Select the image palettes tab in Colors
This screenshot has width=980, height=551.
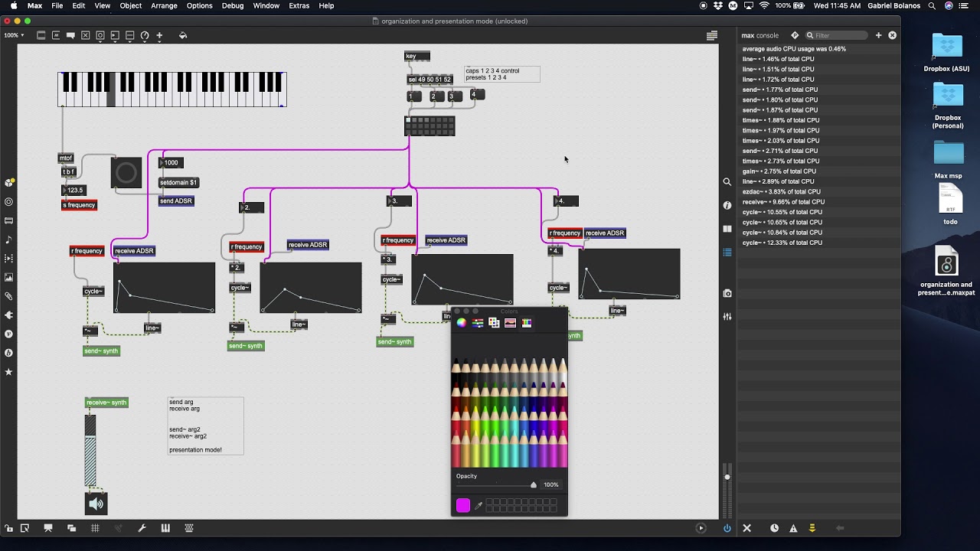pos(510,323)
